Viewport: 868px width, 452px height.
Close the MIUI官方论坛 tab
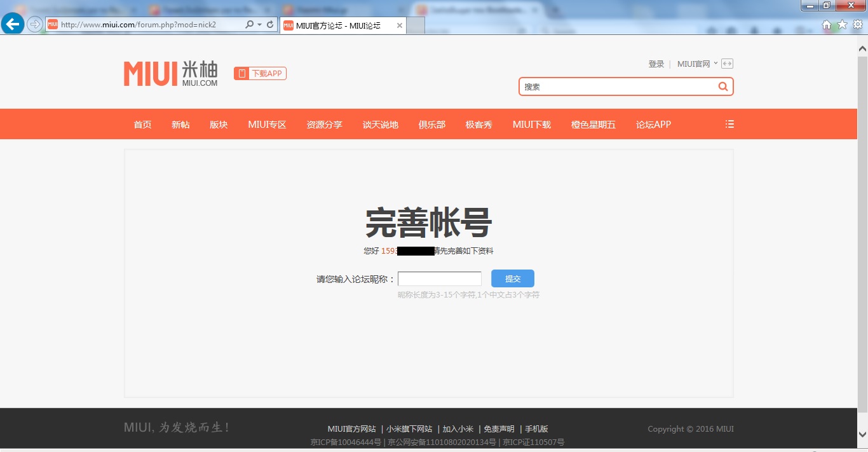coord(400,25)
